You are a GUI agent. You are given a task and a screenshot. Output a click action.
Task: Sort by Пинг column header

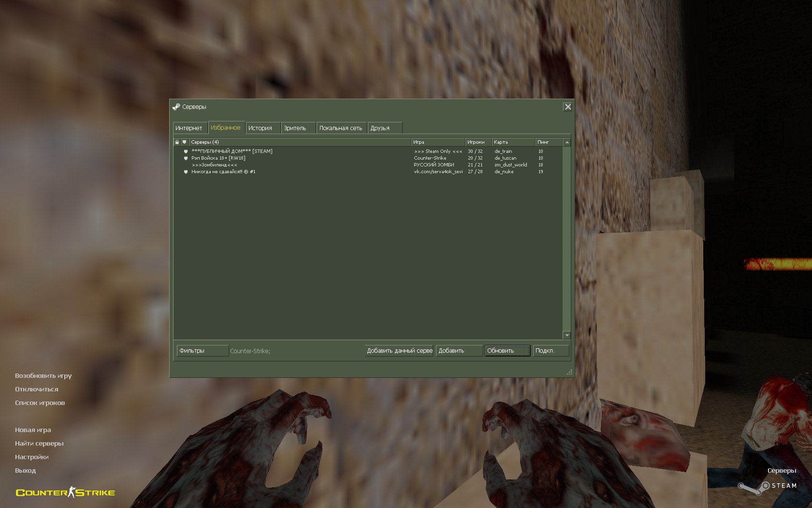[x=549, y=142]
